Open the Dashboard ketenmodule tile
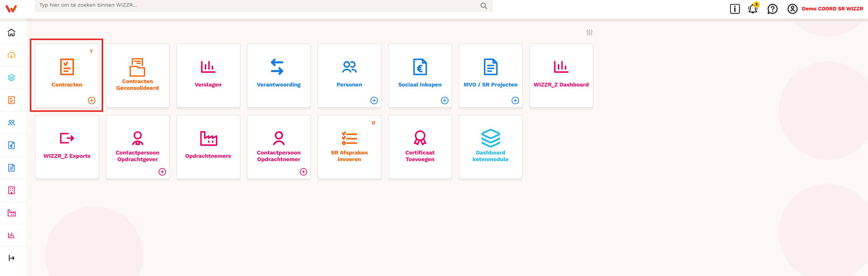The image size is (868, 276). tap(491, 147)
